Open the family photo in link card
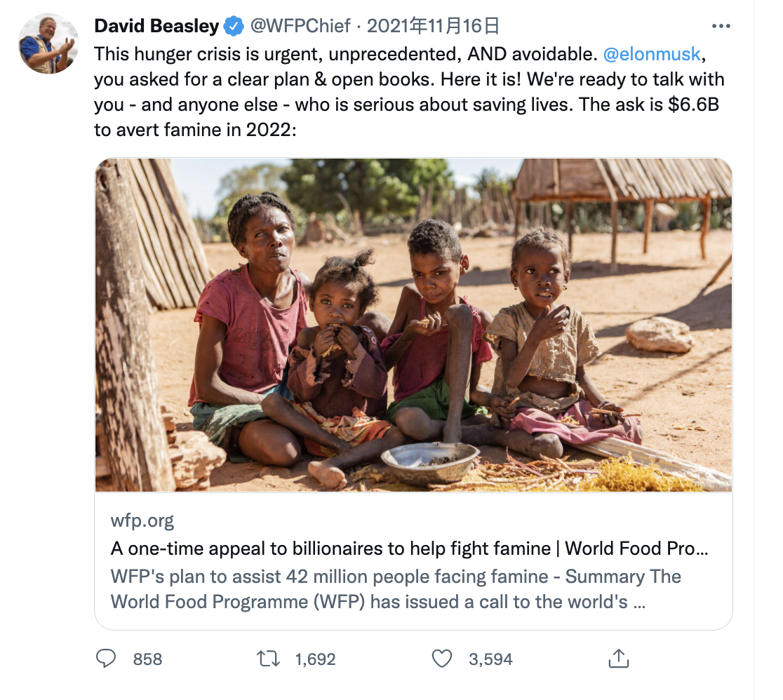 (413, 325)
